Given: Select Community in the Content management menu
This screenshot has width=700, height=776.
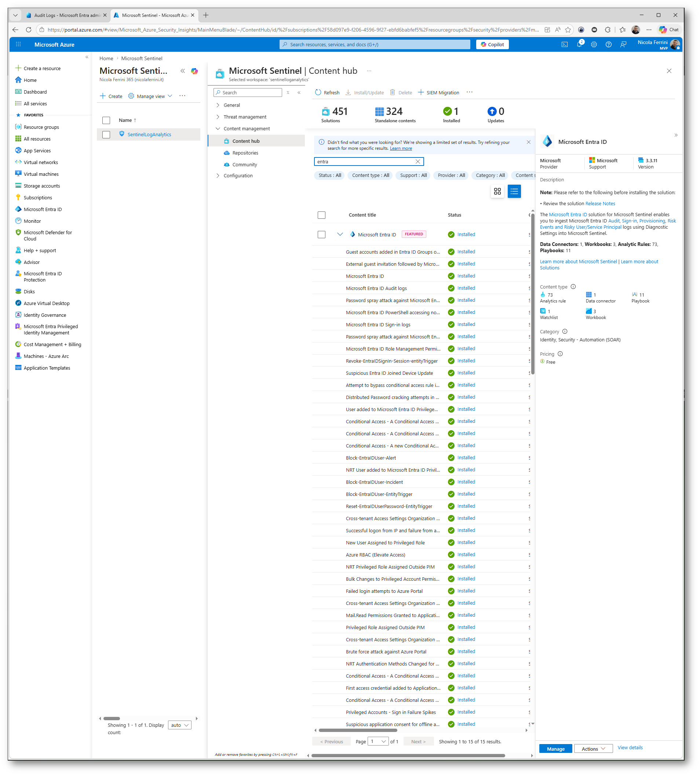Looking at the screenshot, I should tap(244, 165).
